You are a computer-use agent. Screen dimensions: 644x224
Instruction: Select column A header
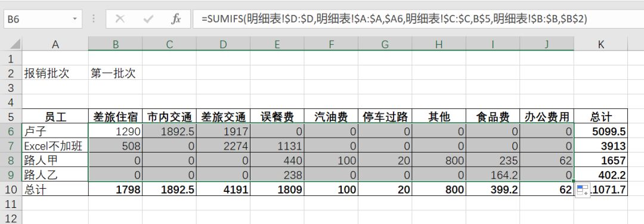coord(55,45)
